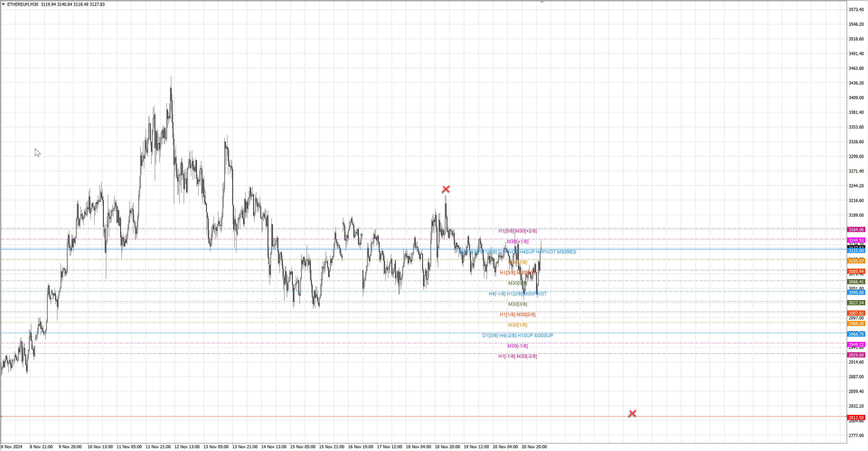Select the H4[-1/8] H1[2/8] M30PIVOT label
Screen dimensions: 868x451
(x=518, y=294)
